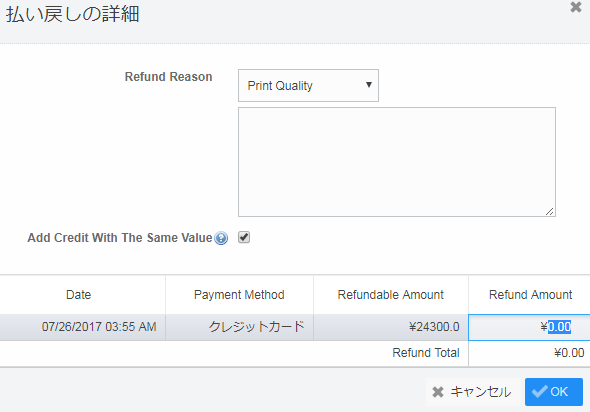Select the Date column header
The image size is (590, 412).
(79, 295)
